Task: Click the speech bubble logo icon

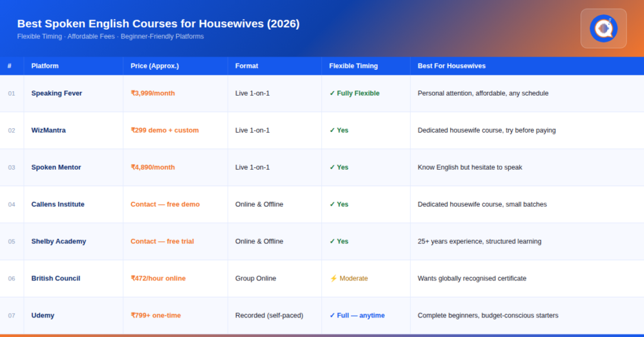Action: [603, 28]
